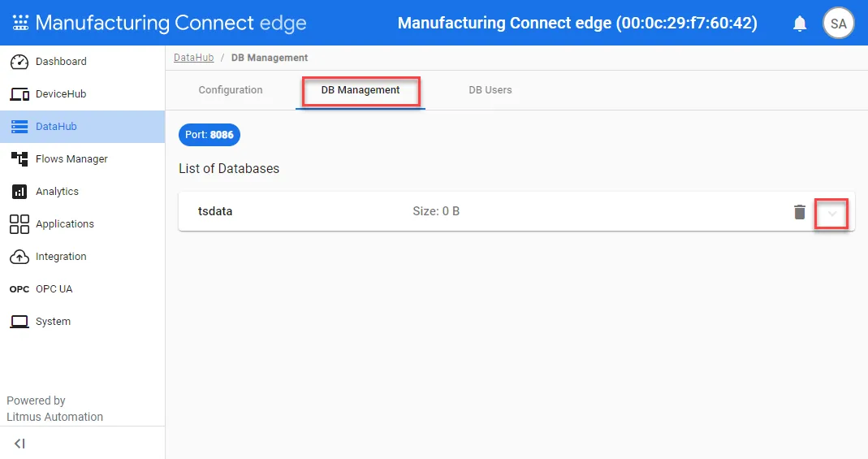868x459 pixels.
Task: Click the Applications grid icon
Action: point(19,224)
